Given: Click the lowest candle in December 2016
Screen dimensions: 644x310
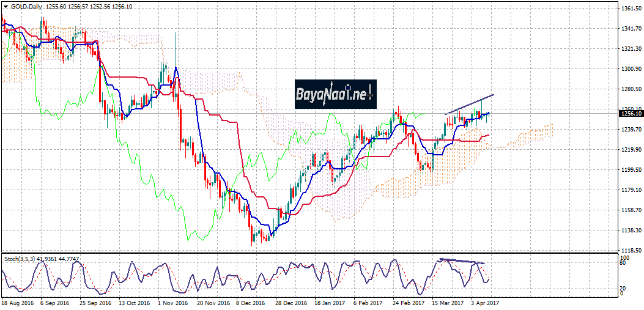Looking at the screenshot, I should click(x=252, y=238).
